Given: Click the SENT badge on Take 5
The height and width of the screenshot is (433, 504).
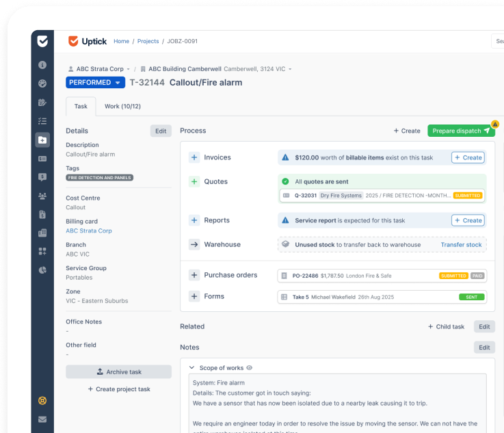Looking at the screenshot, I should [472, 297].
